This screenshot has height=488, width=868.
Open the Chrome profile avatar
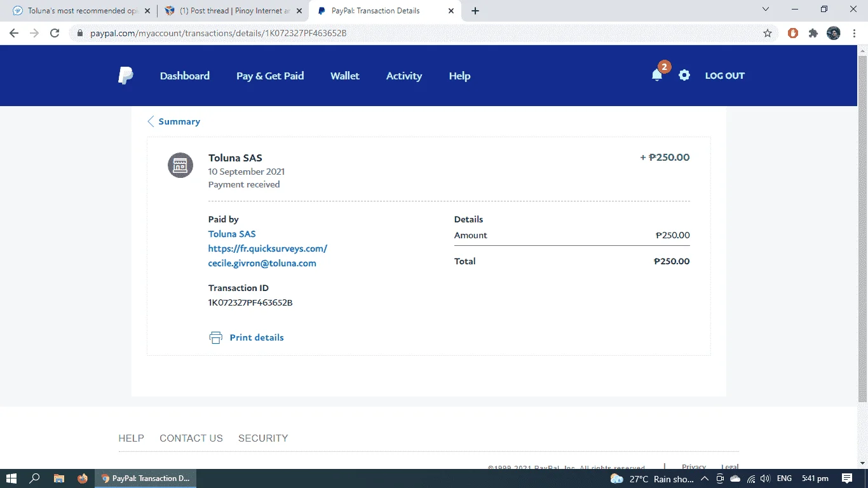[834, 33]
